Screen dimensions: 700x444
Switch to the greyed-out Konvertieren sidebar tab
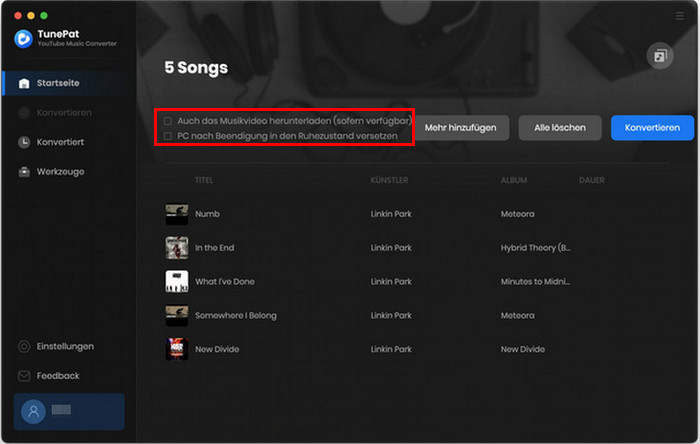[64, 112]
